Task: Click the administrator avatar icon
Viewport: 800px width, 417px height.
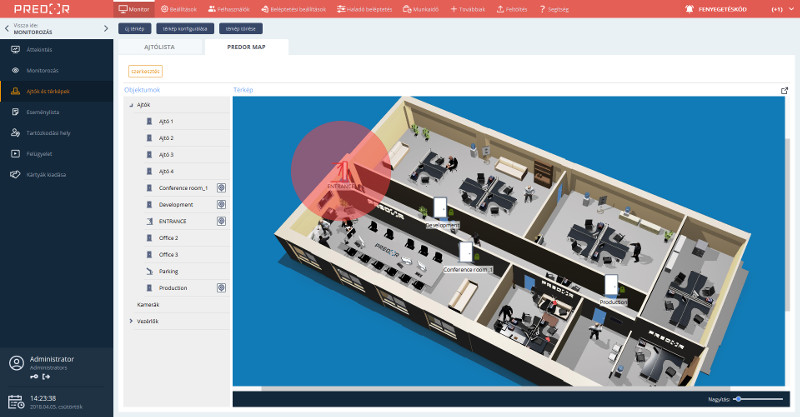Action: pyautogui.click(x=16, y=363)
